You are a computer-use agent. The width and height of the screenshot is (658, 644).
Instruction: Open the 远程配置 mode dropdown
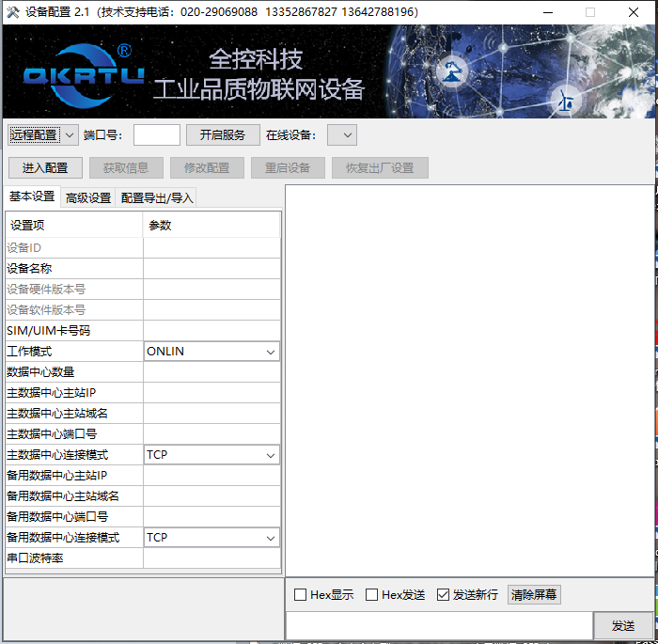click(43, 135)
